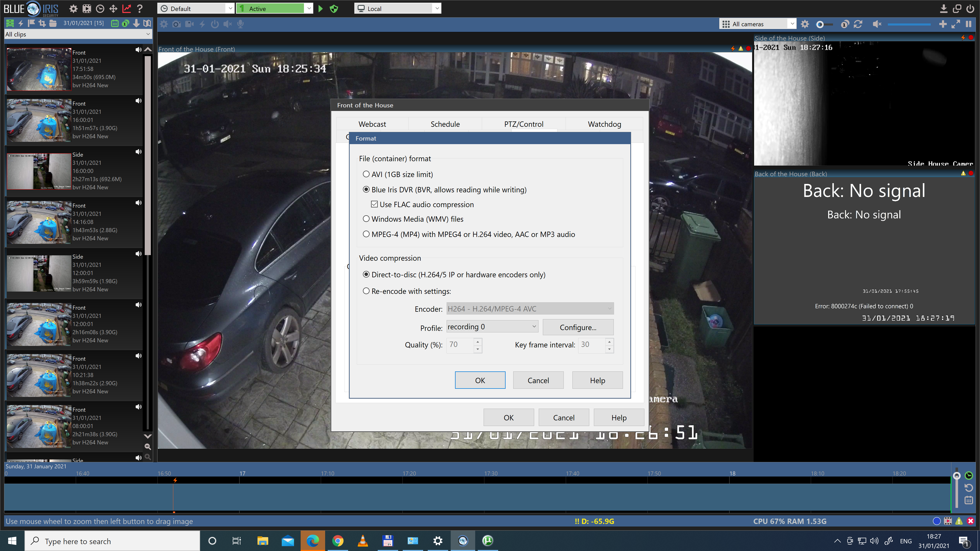Viewport: 980px width, 551px height.
Task: Click the Configure... button
Action: (578, 327)
